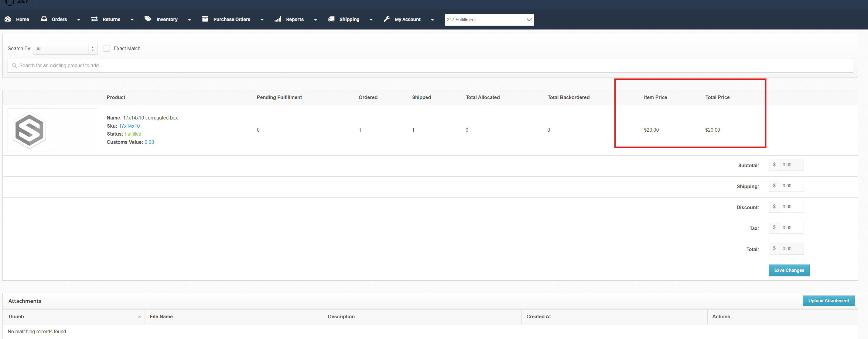868x339 pixels.
Task: Click the Shipping amount field
Action: pos(791,186)
